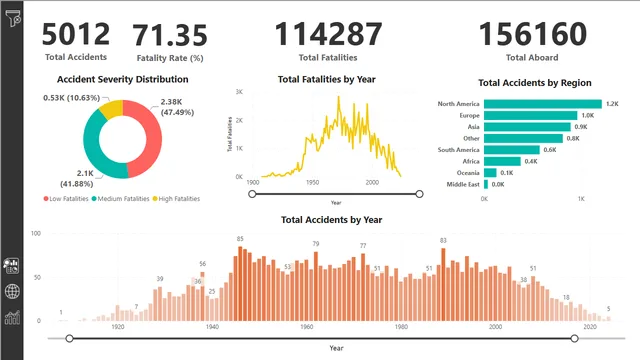Select the Oceania bar

coord(490,173)
